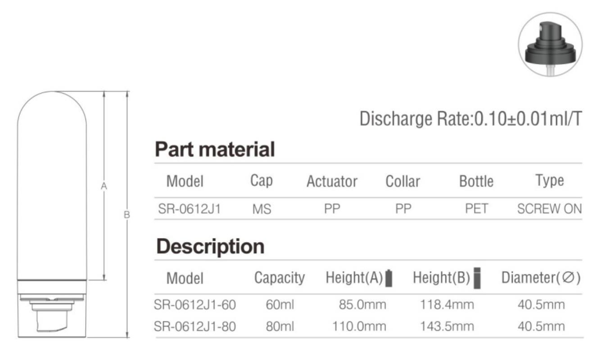Click the rounded bottle cap drawing
This screenshot has width=615, height=364.
[x=52, y=185]
